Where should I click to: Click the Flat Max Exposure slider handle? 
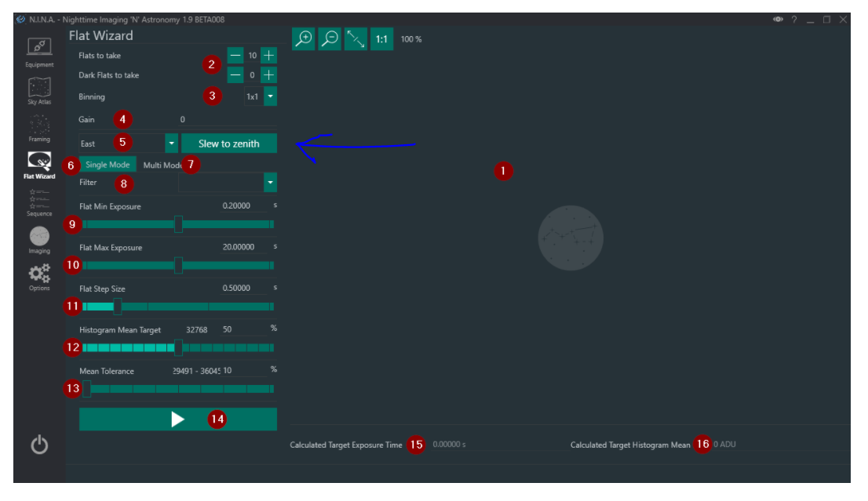tap(178, 266)
